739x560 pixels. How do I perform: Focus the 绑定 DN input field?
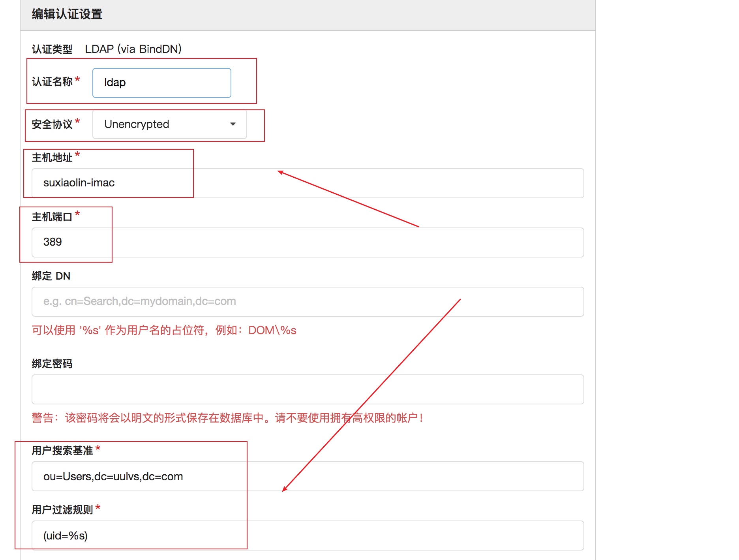click(308, 301)
